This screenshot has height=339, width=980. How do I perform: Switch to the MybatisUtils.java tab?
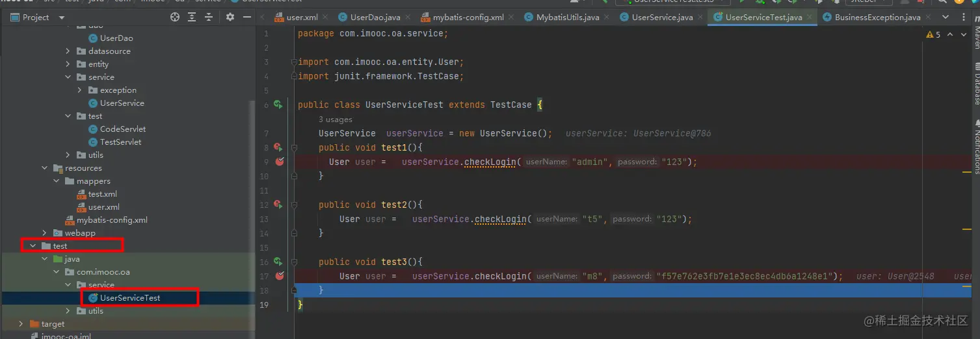pyautogui.click(x=567, y=18)
